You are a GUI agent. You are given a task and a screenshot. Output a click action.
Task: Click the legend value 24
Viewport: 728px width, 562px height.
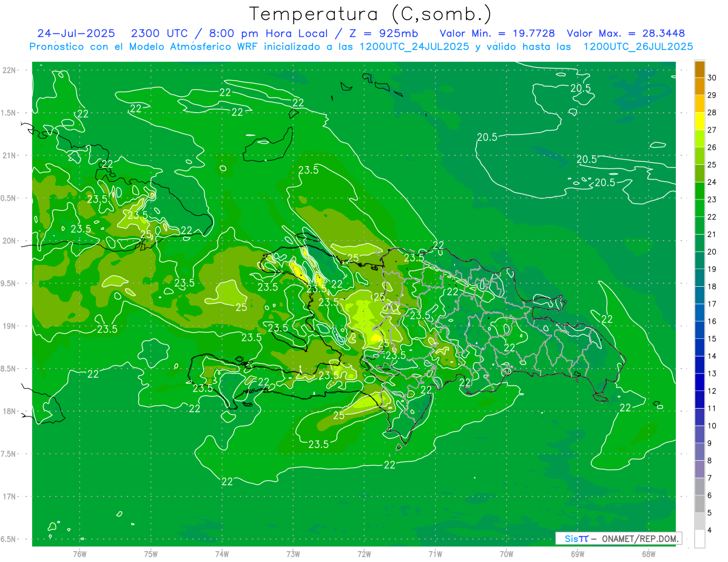coord(712,182)
